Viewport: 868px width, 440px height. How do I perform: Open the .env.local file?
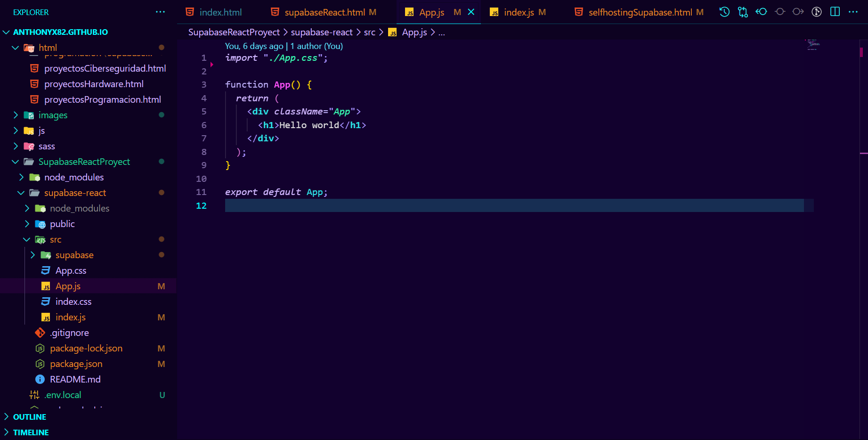pos(63,395)
